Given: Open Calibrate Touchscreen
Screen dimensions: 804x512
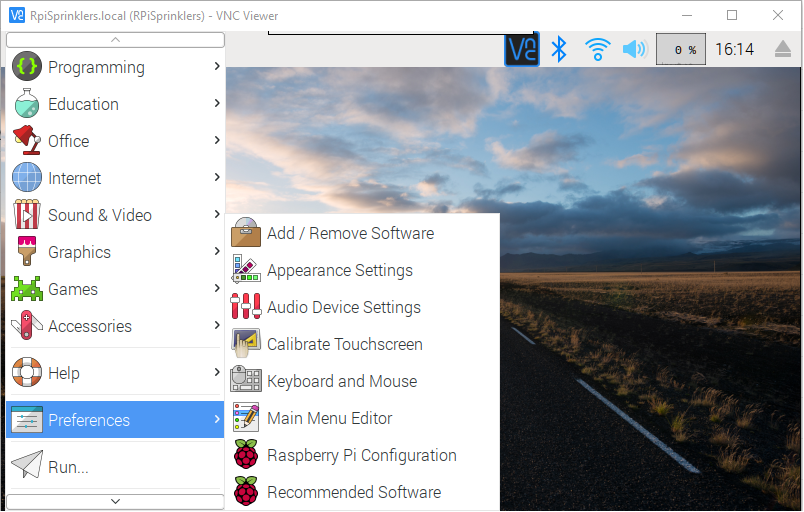Looking at the screenshot, I should [x=344, y=344].
